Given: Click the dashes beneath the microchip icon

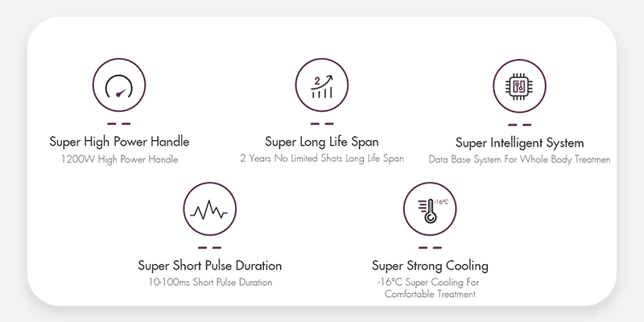Looking at the screenshot, I should click(519, 124).
